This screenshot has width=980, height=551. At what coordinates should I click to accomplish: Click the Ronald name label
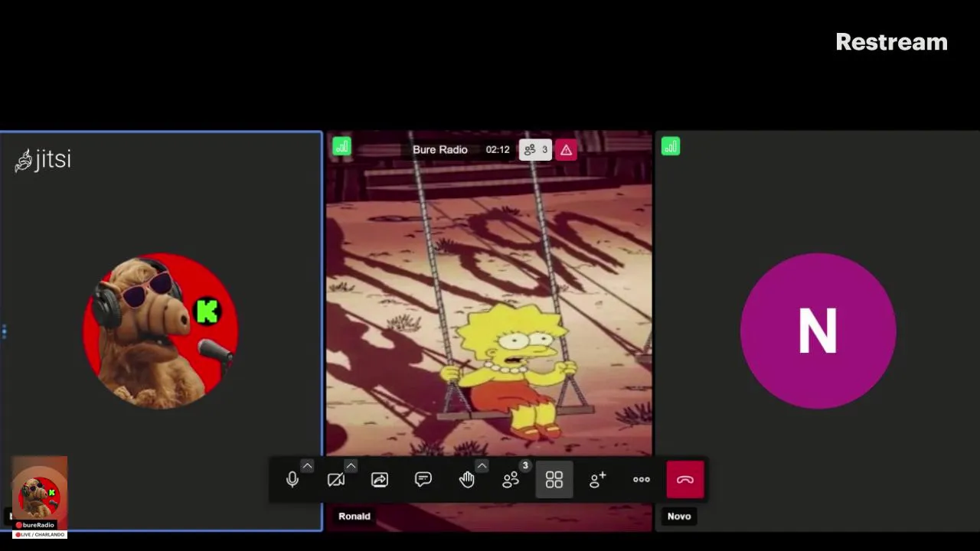(x=354, y=517)
